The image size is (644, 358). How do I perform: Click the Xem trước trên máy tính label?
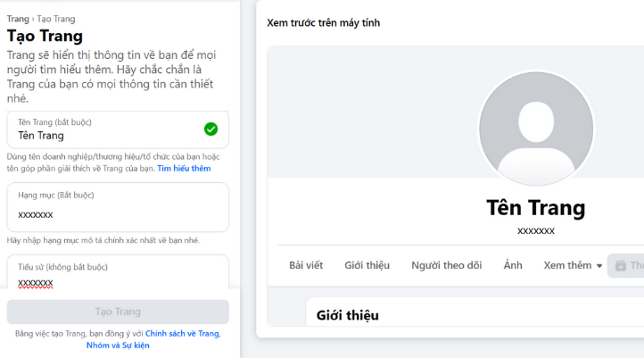[x=323, y=22]
